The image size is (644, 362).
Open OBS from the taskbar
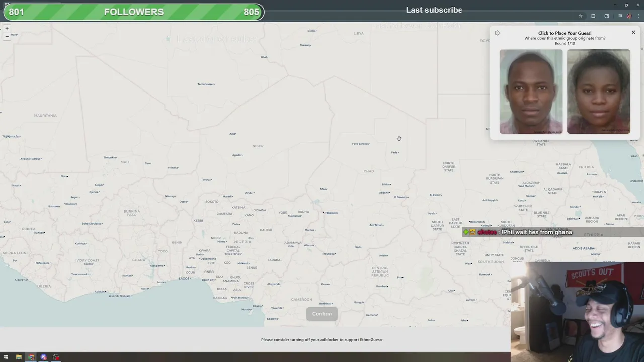(x=56, y=357)
